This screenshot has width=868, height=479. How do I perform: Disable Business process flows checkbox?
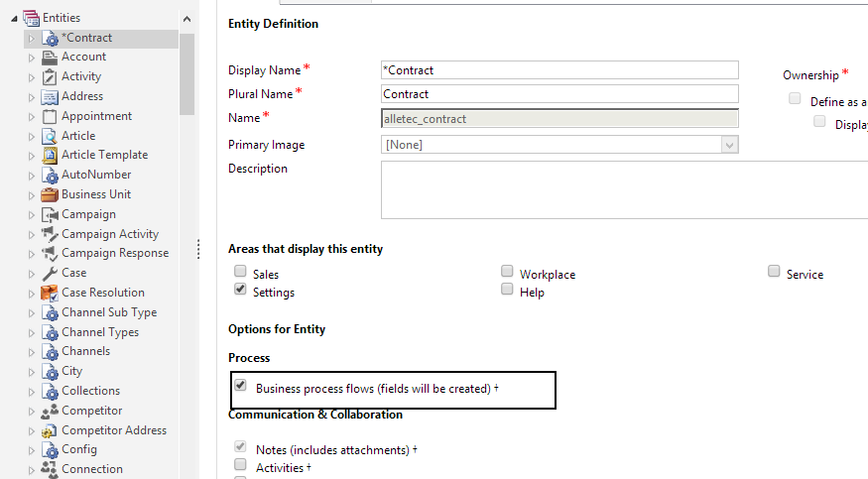(240, 386)
